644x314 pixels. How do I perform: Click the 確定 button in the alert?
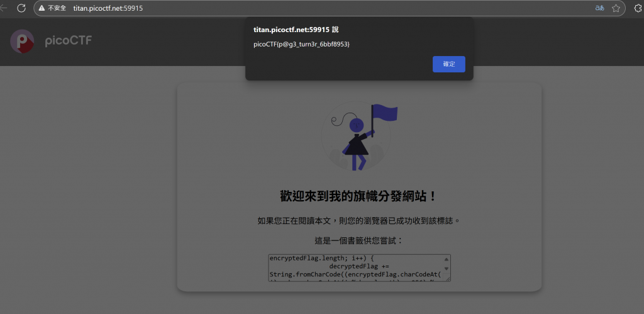448,64
